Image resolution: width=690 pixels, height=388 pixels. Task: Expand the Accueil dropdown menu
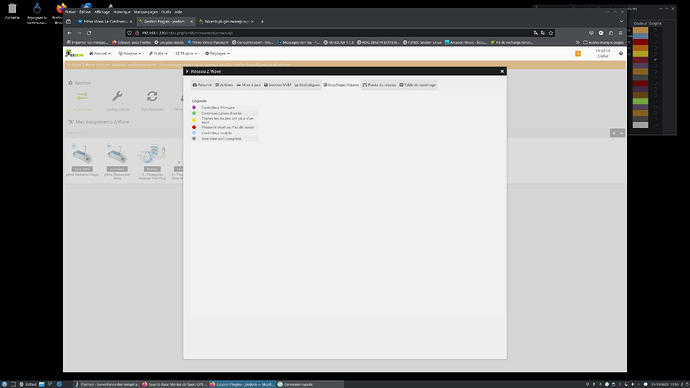[100, 53]
